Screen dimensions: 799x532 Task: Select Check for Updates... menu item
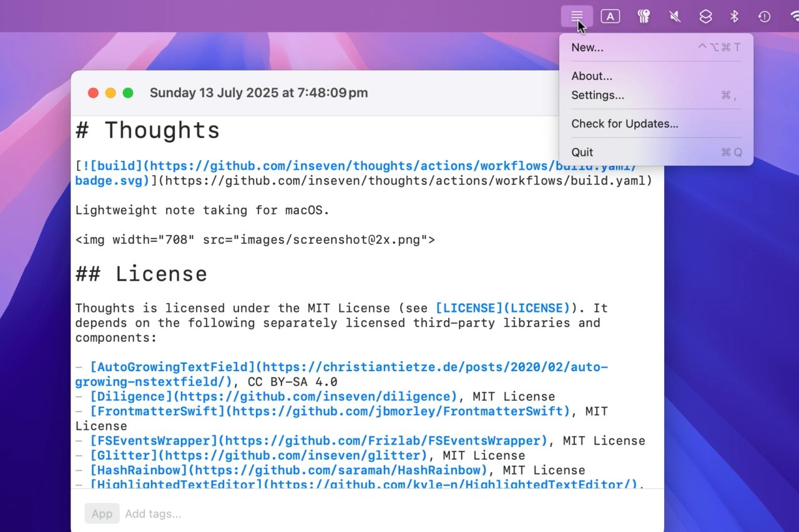click(624, 123)
